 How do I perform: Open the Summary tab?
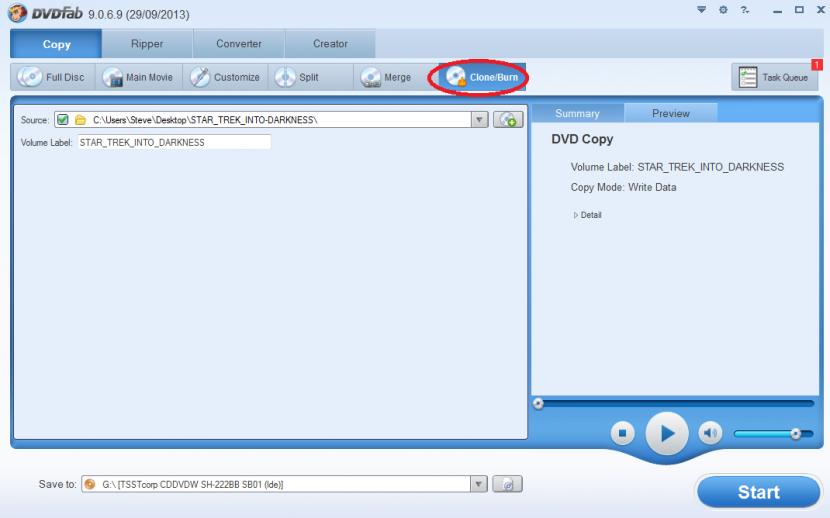click(577, 113)
